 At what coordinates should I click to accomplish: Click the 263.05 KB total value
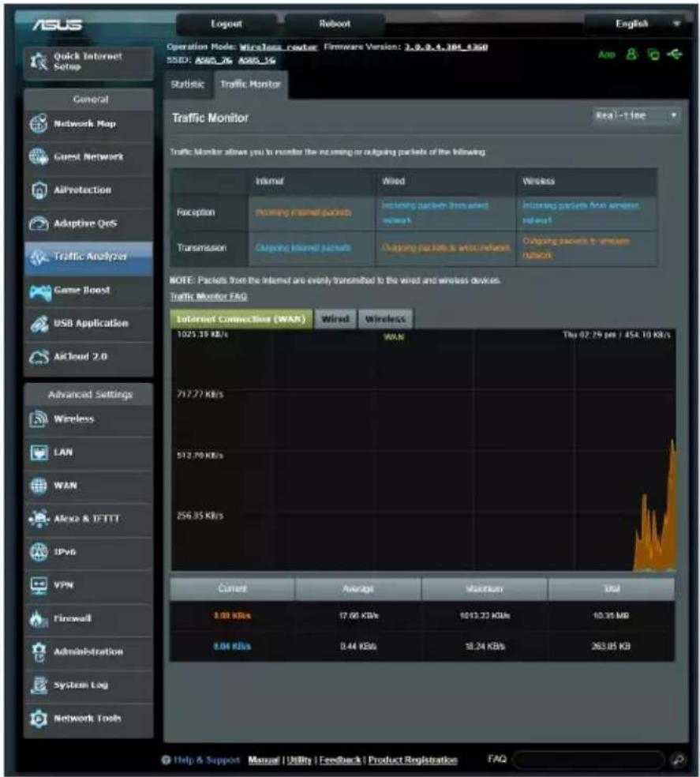612,646
